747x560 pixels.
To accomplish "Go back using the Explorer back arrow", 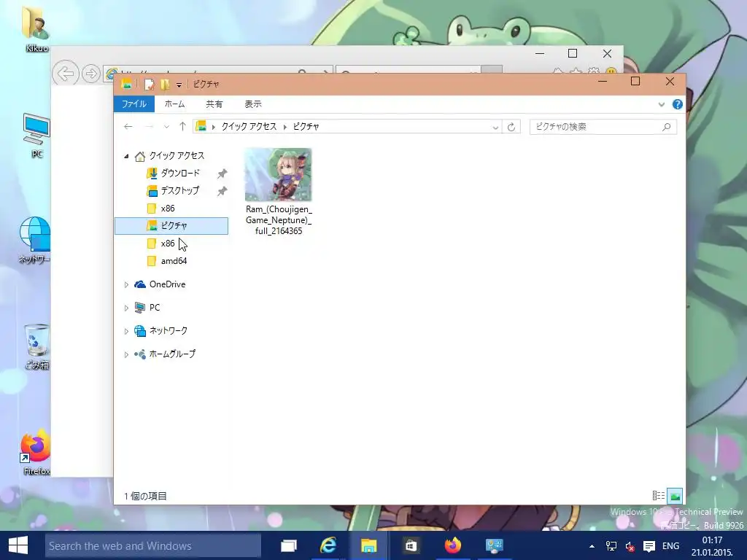I will pyautogui.click(x=128, y=127).
